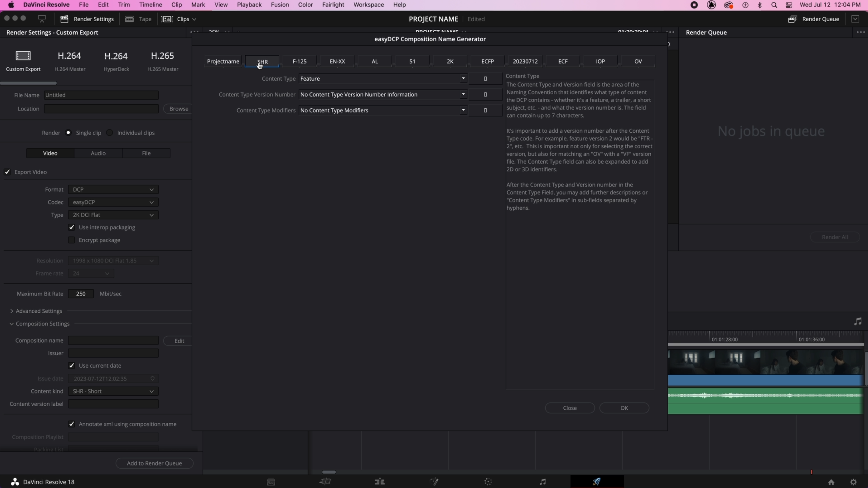Switch to the Cut page icon
This screenshot has height=488, width=868.
[325, 482]
